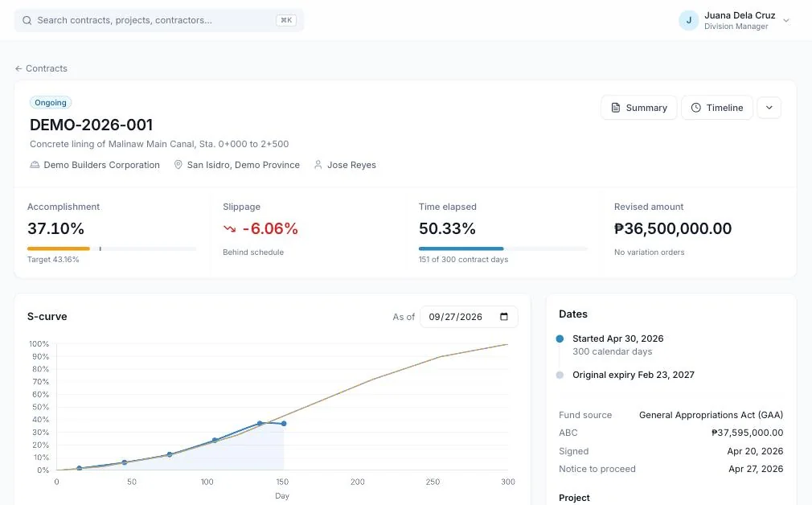Click the No variation orders text
Viewport: 812px width, 505px height.
(x=650, y=252)
